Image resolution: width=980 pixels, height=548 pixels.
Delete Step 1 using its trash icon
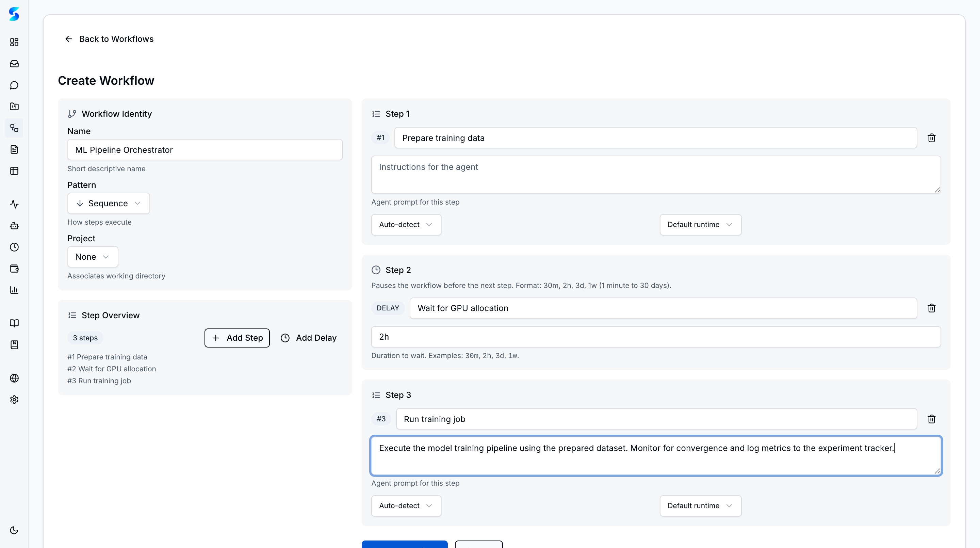coord(931,138)
